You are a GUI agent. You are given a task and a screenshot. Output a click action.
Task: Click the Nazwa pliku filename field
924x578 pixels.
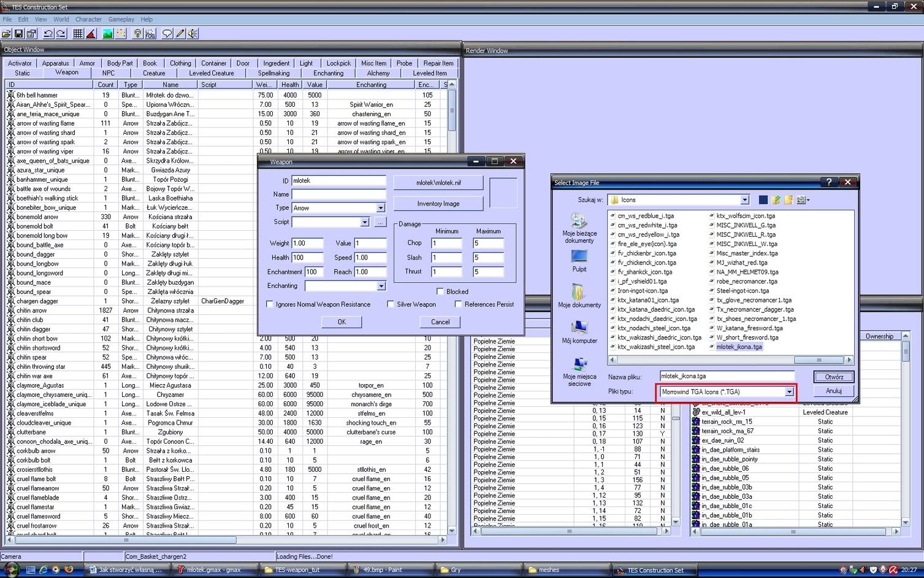pyautogui.click(x=727, y=376)
